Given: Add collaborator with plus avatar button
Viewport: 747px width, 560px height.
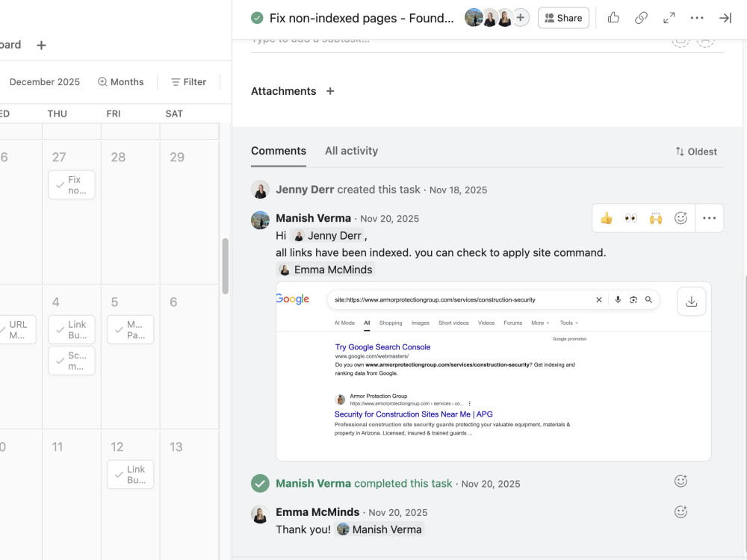Looking at the screenshot, I should tap(520, 18).
